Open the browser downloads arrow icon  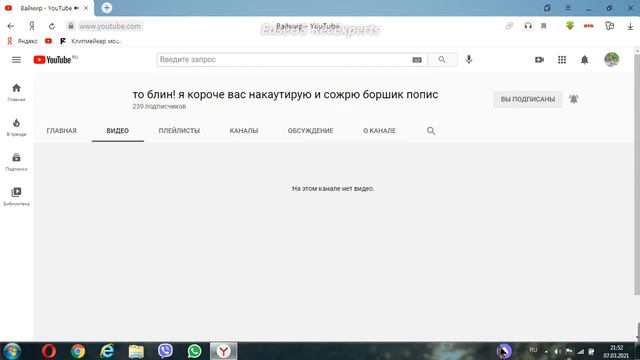point(630,26)
